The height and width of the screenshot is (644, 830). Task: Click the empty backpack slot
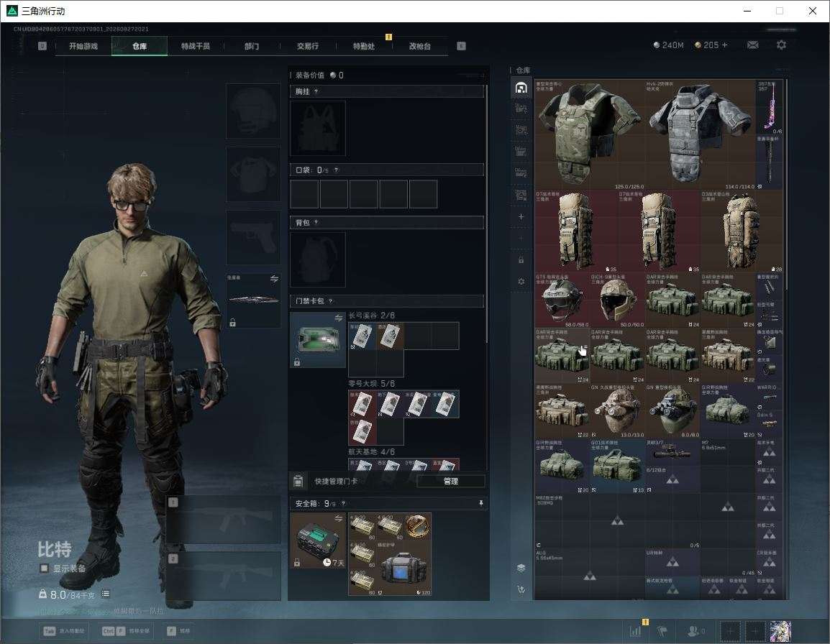click(318, 259)
